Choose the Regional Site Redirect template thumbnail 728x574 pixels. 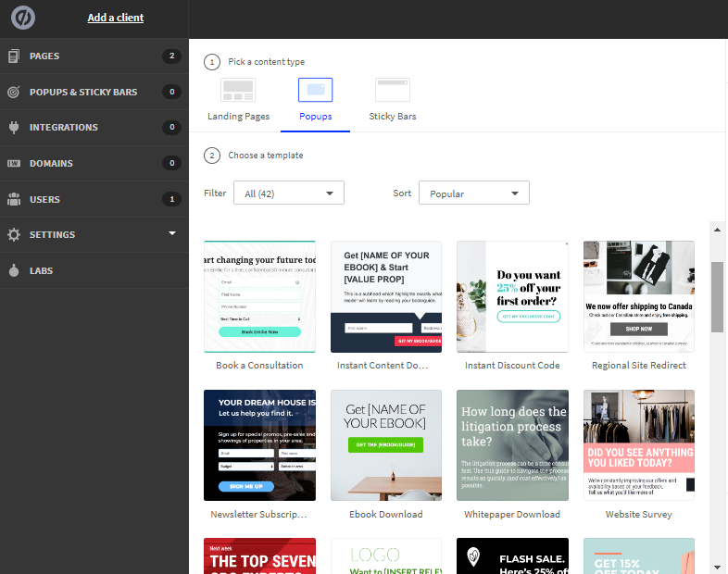tap(639, 296)
